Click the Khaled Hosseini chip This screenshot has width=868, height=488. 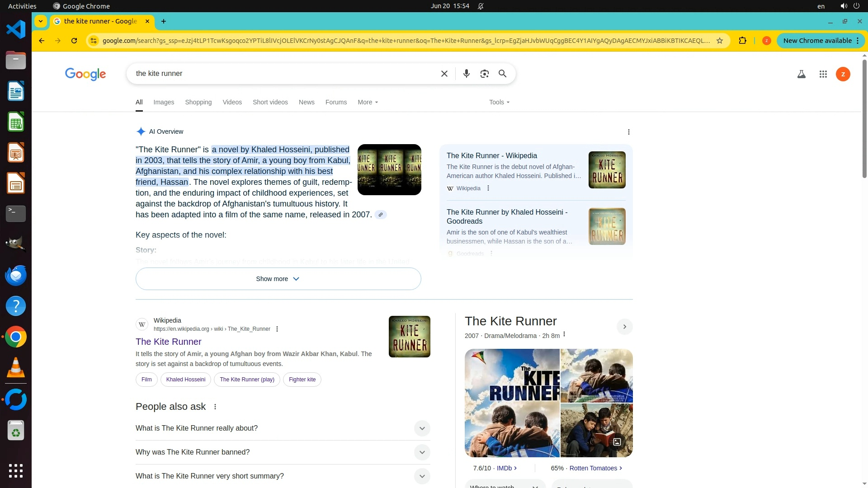click(185, 380)
